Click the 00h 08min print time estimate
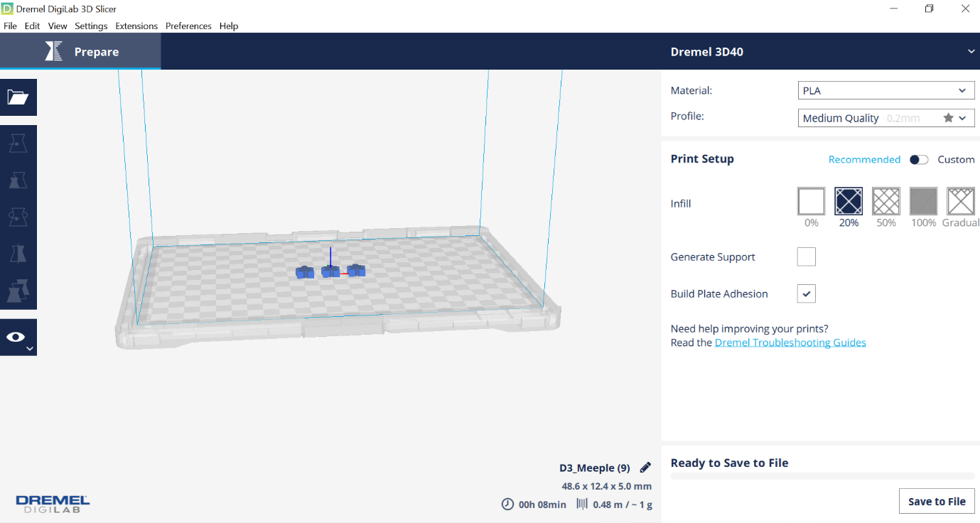This screenshot has width=980, height=523. (542, 505)
